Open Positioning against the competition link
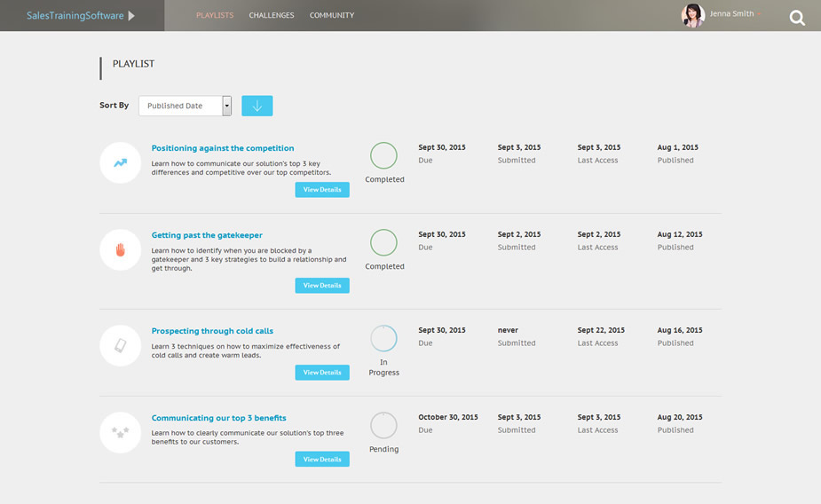Screen dimensions: 821x504 [223, 148]
